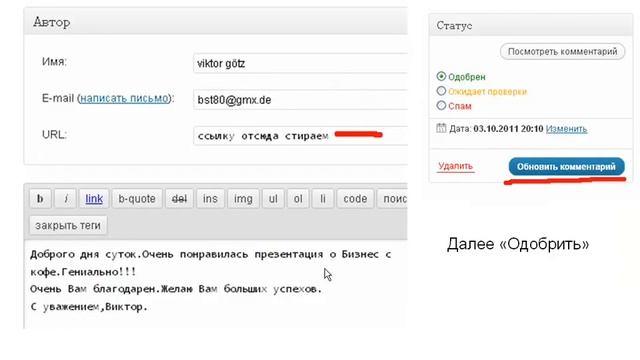
Task: Insert blockquote with b-quote button
Action: click(x=137, y=199)
